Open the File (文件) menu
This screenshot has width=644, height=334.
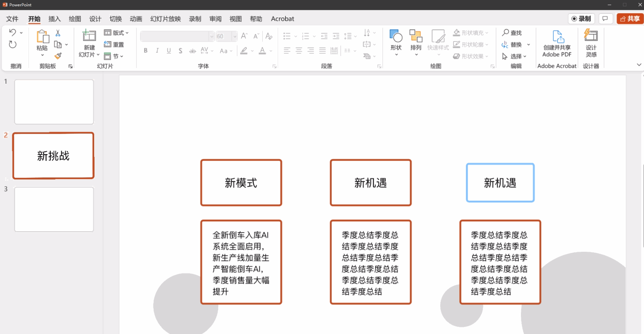12,19
